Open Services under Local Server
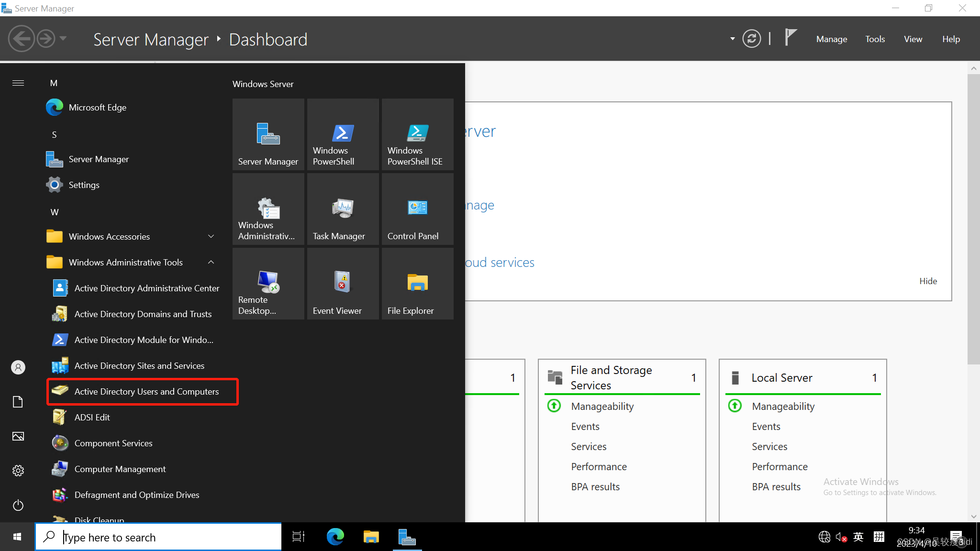 coord(769,446)
